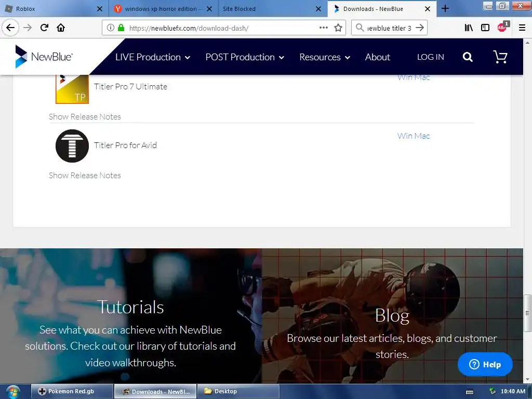
Task: Toggle the sidebar view icon
Action: click(485, 28)
